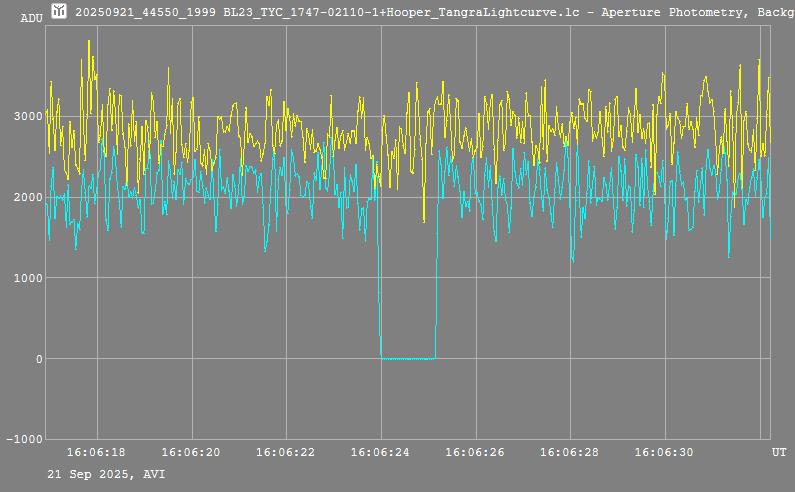Select the 16:06:18 time tick label
Image resolution: width=795 pixels, height=492 pixels.
point(96,453)
